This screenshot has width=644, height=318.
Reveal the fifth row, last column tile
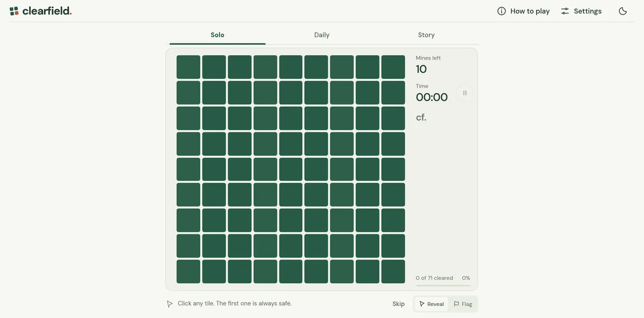pyautogui.click(x=393, y=169)
